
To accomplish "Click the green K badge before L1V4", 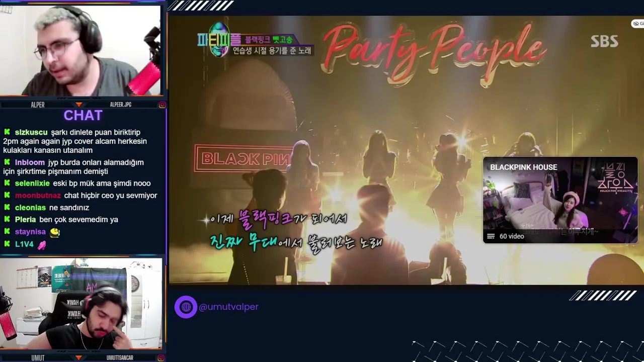I will (7, 244).
